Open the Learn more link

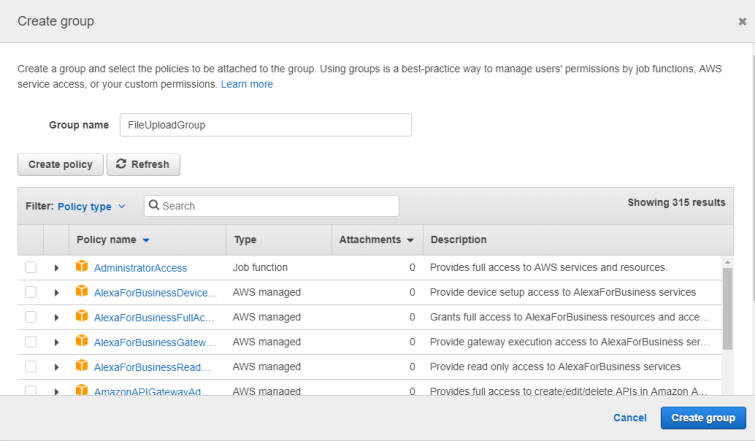click(247, 84)
